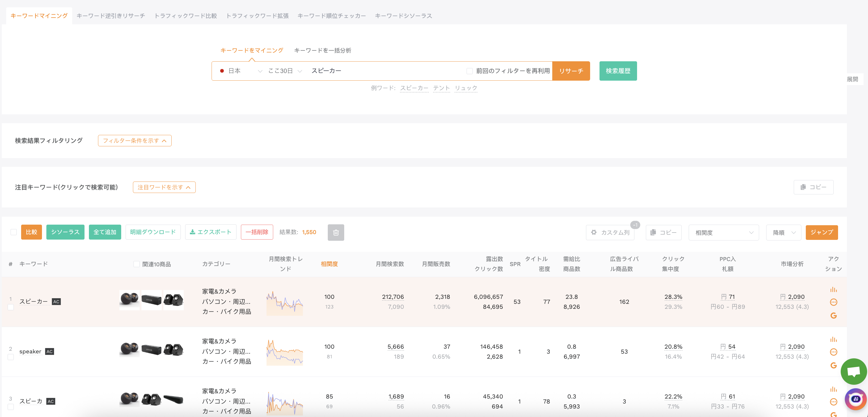Click the AC badge next to スピーカ
The height and width of the screenshot is (417, 868).
[50, 401]
